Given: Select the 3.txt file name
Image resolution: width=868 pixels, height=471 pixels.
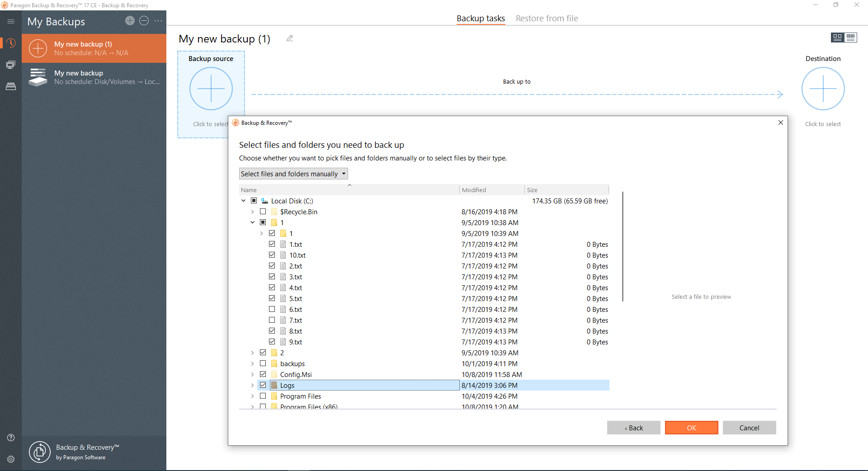Looking at the screenshot, I should click(296, 277).
